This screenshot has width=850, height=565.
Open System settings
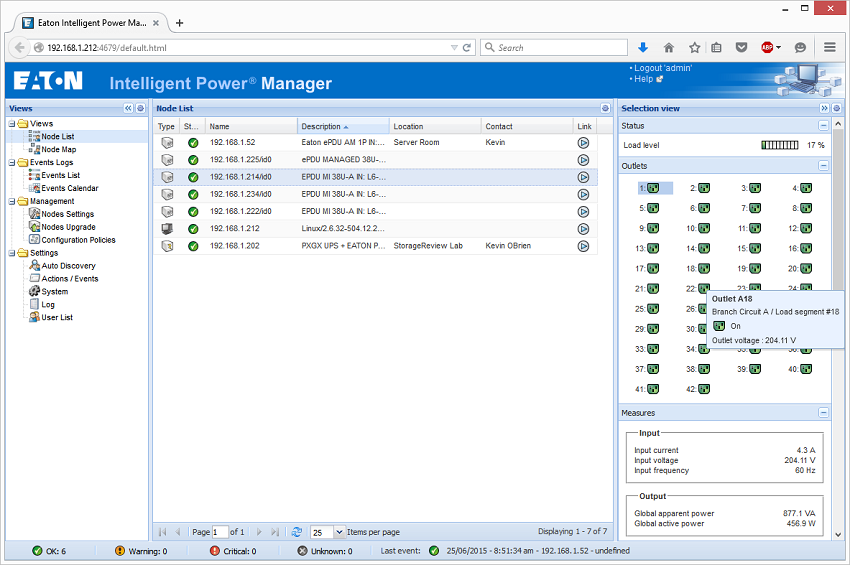[x=55, y=292]
